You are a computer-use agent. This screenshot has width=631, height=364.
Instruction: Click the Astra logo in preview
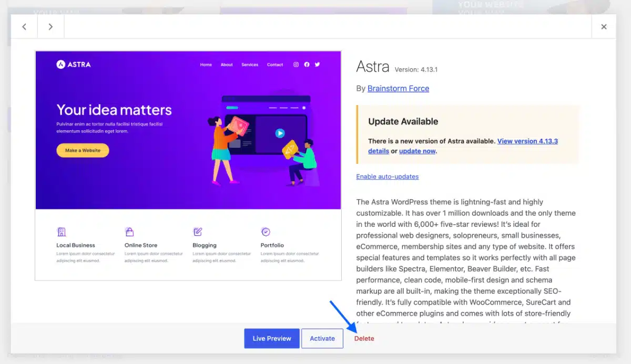click(74, 65)
